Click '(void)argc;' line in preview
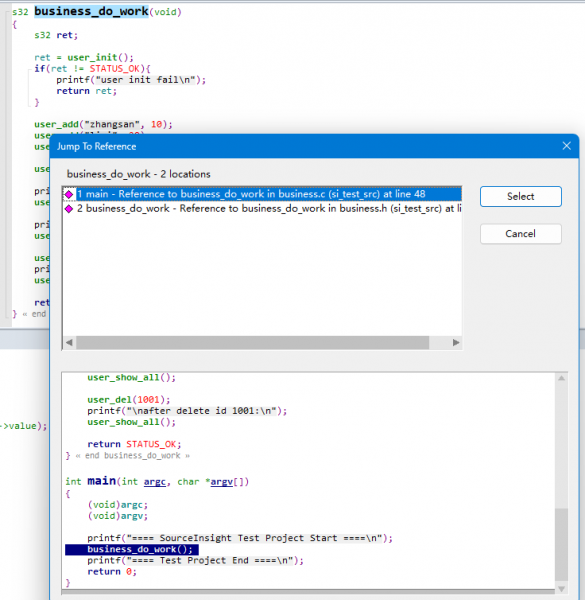 [117, 505]
